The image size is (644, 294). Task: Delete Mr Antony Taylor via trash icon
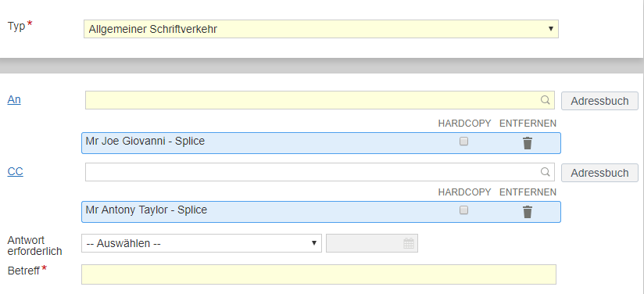pyautogui.click(x=528, y=212)
